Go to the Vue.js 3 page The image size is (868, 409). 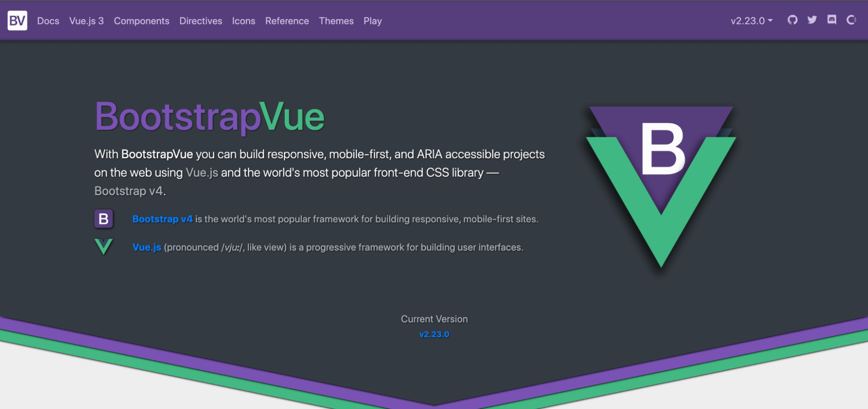[x=86, y=21]
